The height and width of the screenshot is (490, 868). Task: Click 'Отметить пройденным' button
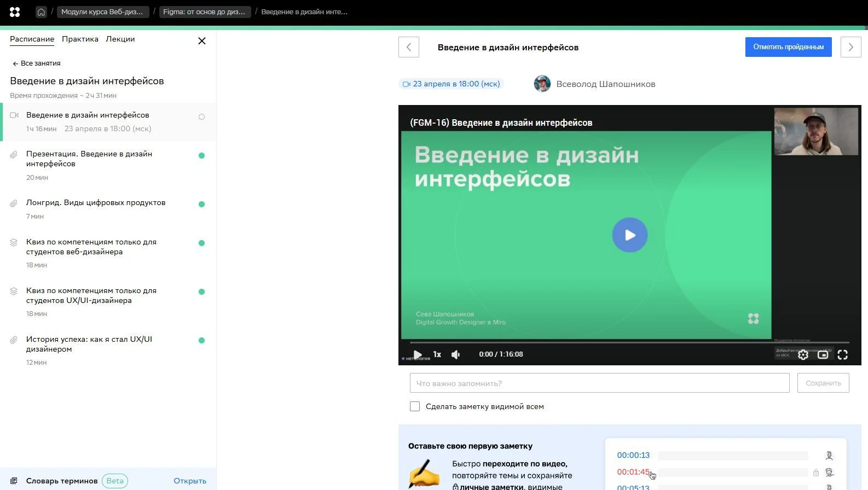788,47
